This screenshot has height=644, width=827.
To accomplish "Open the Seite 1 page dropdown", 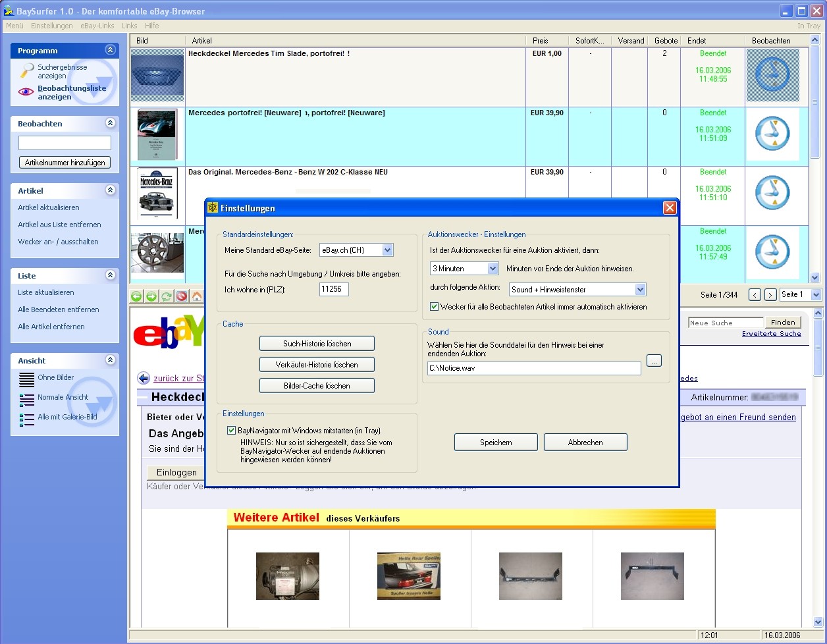I will tap(816, 295).
